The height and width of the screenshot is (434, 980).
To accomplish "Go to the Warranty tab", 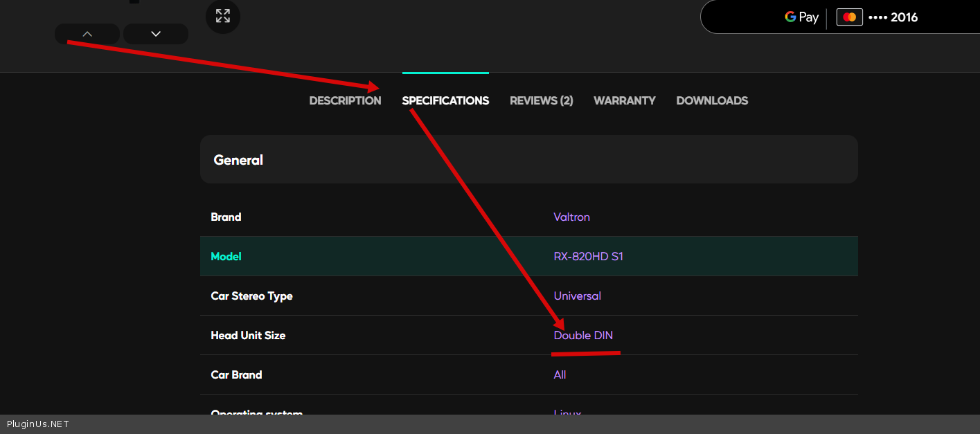I will (624, 100).
